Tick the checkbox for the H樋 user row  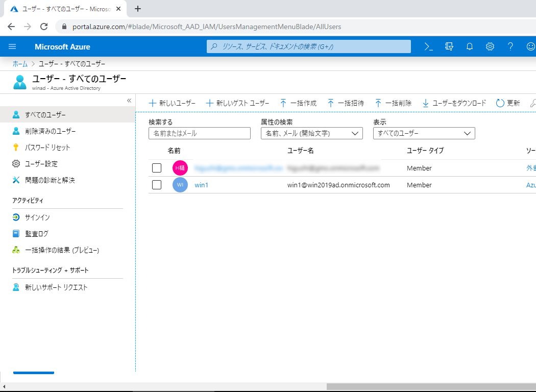point(157,168)
